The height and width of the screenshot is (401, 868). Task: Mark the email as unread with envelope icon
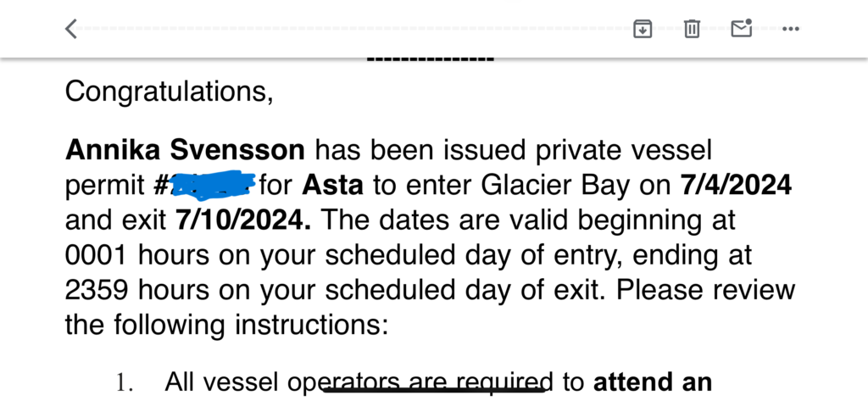coord(741,28)
